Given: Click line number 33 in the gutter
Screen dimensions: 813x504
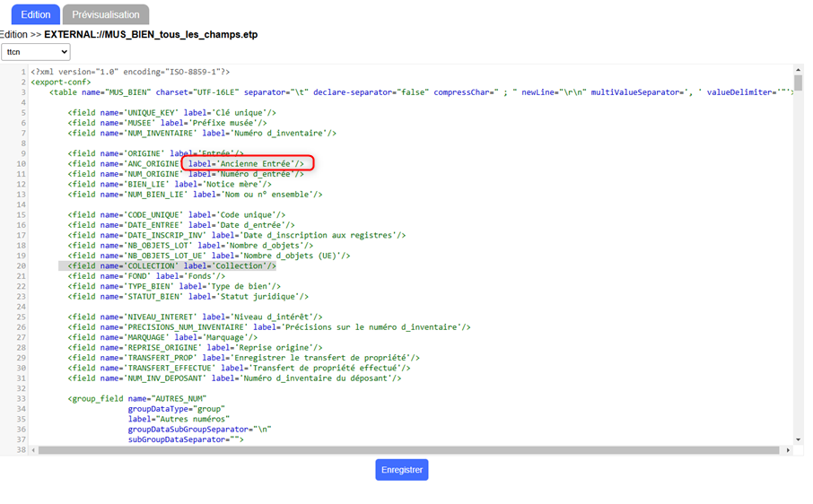Looking at the screenshot, I should (21, 398).
